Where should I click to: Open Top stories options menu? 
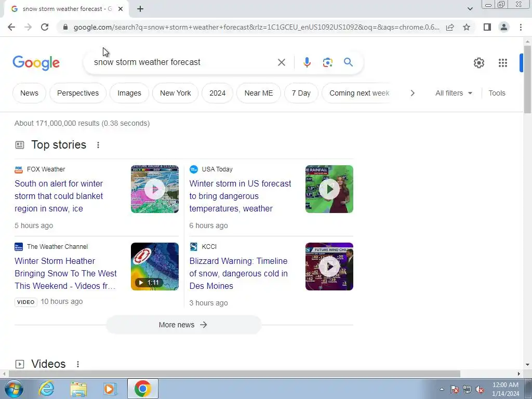98,145
